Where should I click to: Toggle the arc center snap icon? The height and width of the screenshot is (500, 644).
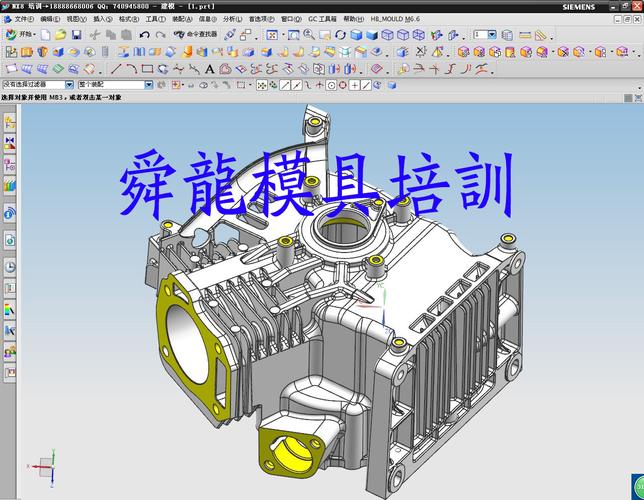point(331,85)
